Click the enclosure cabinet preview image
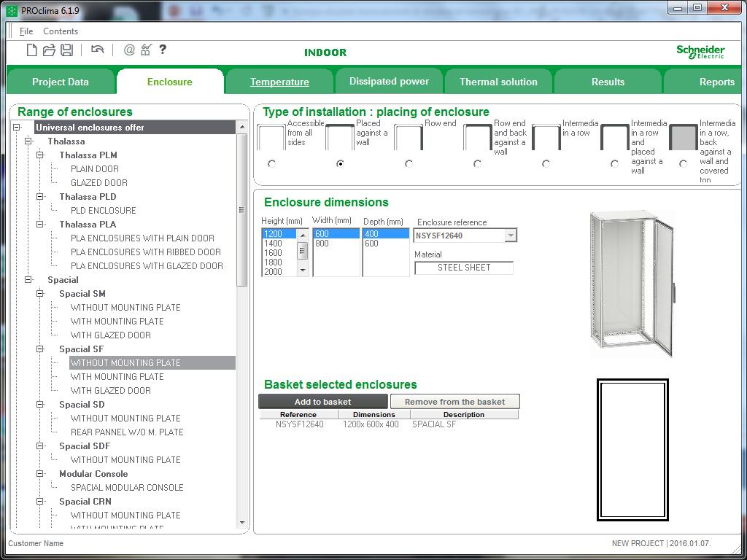The width and height of the screenshot is (747, 560). [x=632, y=284]
